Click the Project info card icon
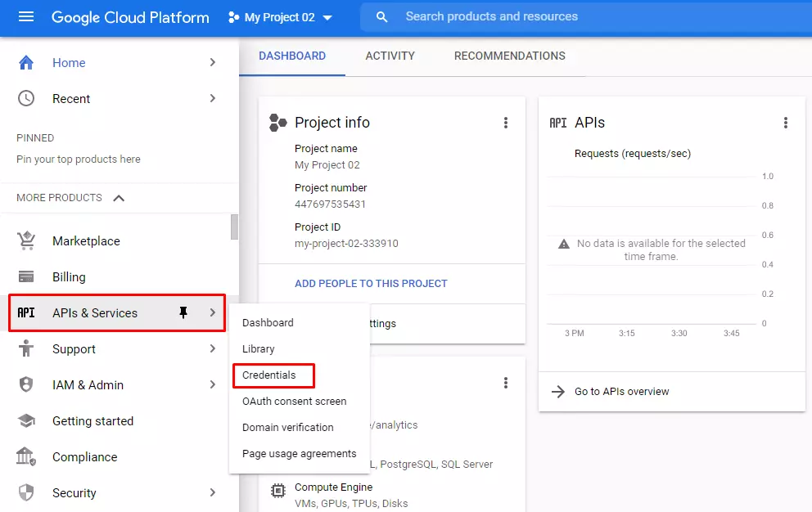The image size is (812, 512). click(x=278, y=123)
